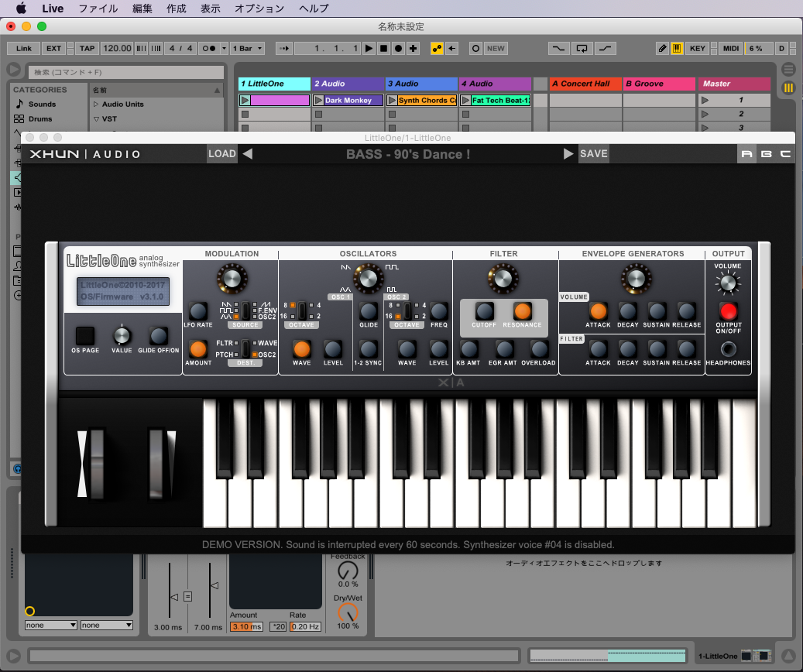
Task: Toggle Follow button in transport
Action: [x=283, y=48]
